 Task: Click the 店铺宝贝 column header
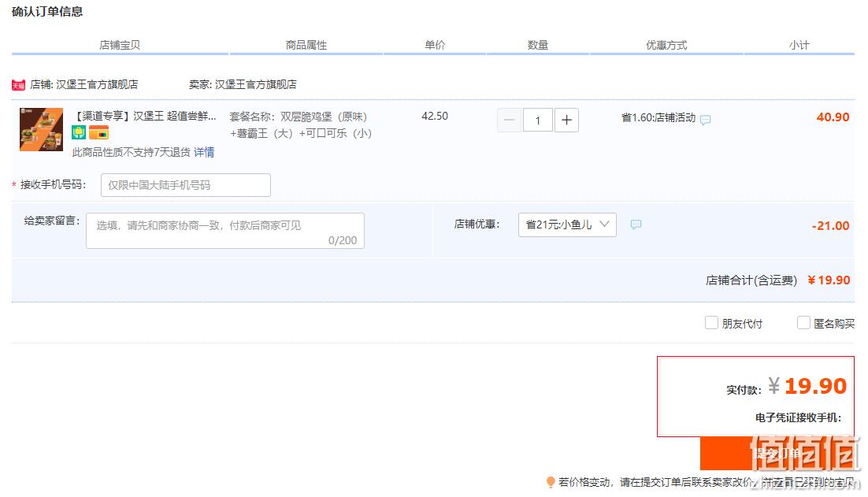tap(120, 46)
